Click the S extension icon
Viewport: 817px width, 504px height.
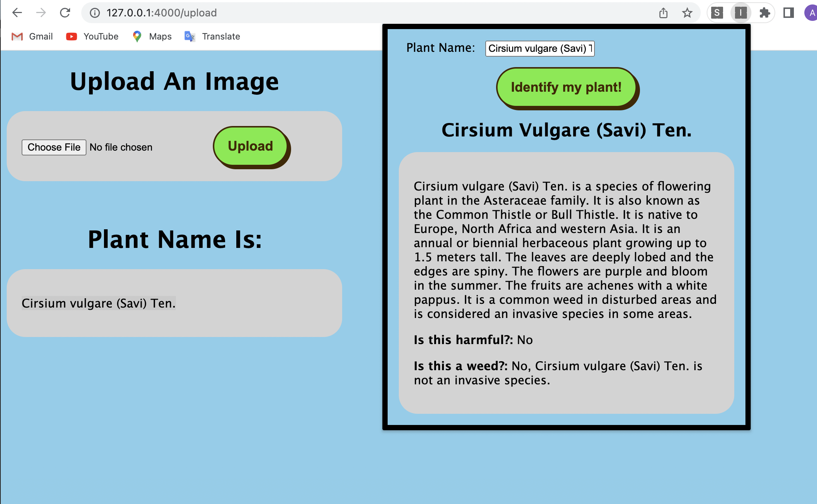pos(717,13)
